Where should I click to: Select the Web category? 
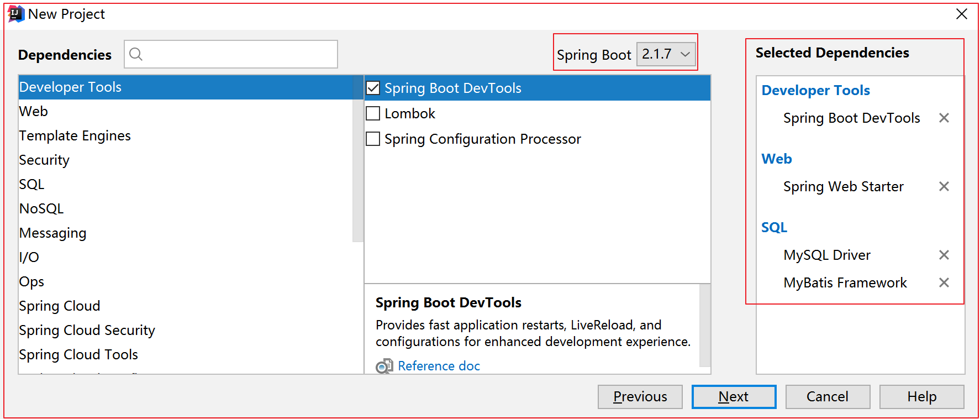point(186,112)
